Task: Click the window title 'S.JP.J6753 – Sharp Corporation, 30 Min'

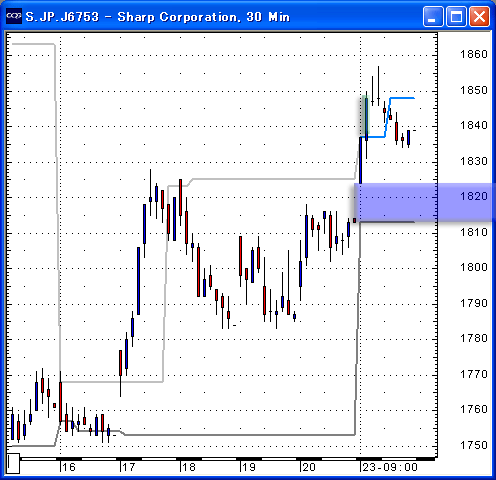Action: click(x=158, y=17)
